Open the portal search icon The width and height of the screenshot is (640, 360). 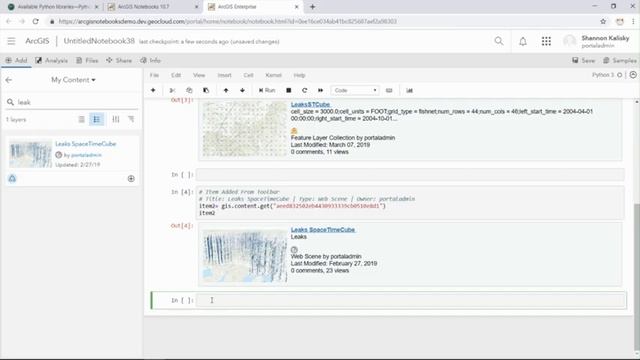(498, 41)
